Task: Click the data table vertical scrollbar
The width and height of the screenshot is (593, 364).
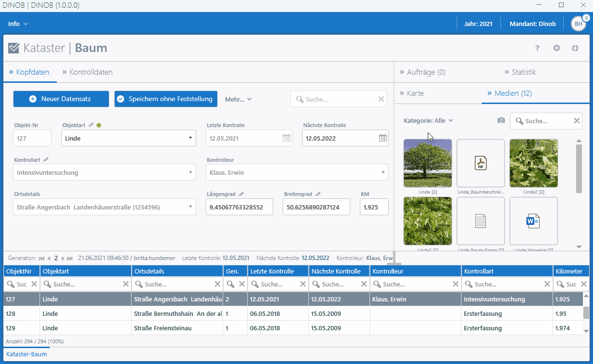Action: tap(586, 313)
